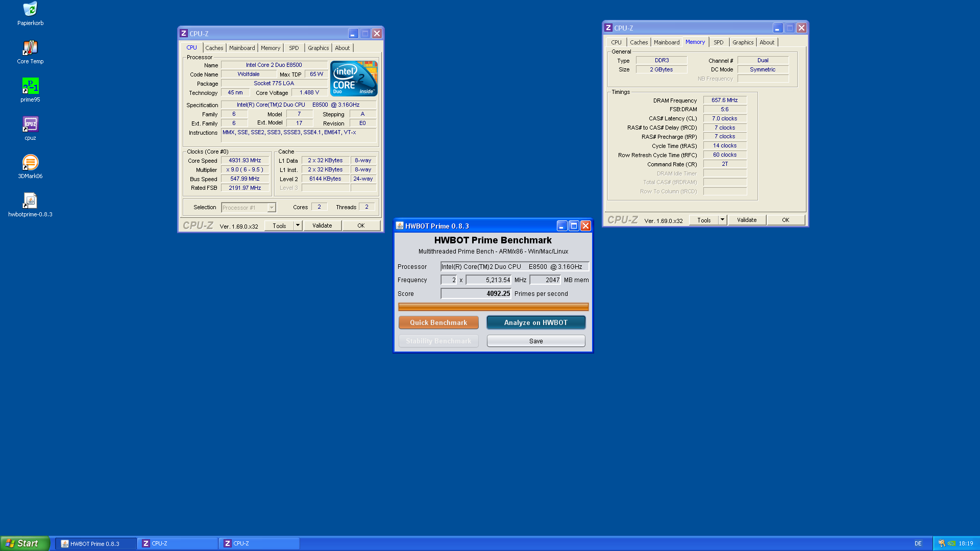Close the HWBOT Prime window
980x551 pixels.
point(586,226)
